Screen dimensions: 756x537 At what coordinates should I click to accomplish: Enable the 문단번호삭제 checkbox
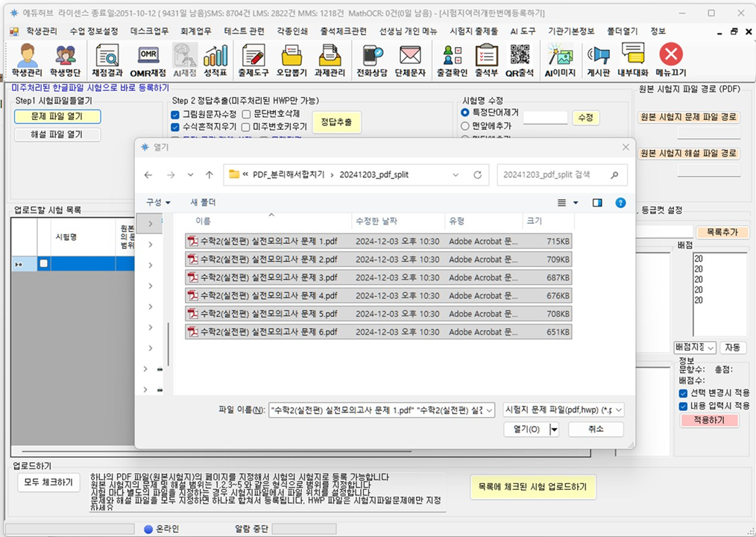246,114
